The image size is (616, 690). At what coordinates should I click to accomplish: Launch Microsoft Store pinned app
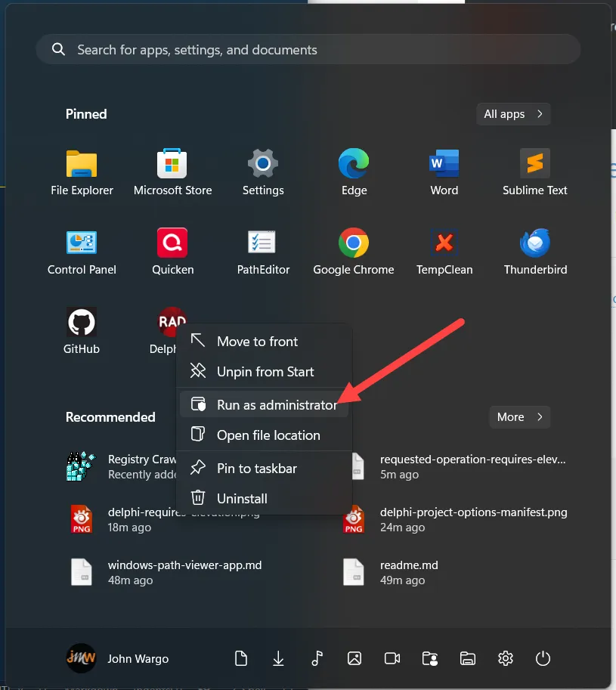point(172,173)
